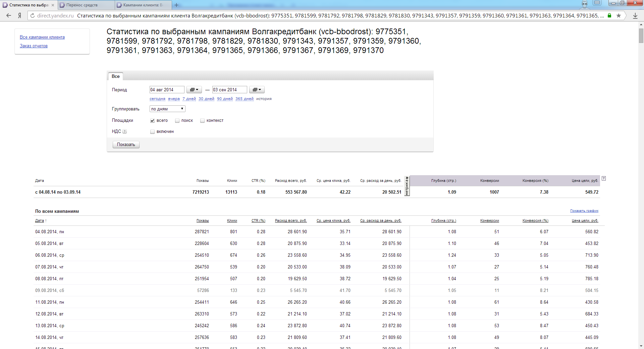Bookmark this page with the star icon
The image size is (644, 349).
(x=619, y=15)
